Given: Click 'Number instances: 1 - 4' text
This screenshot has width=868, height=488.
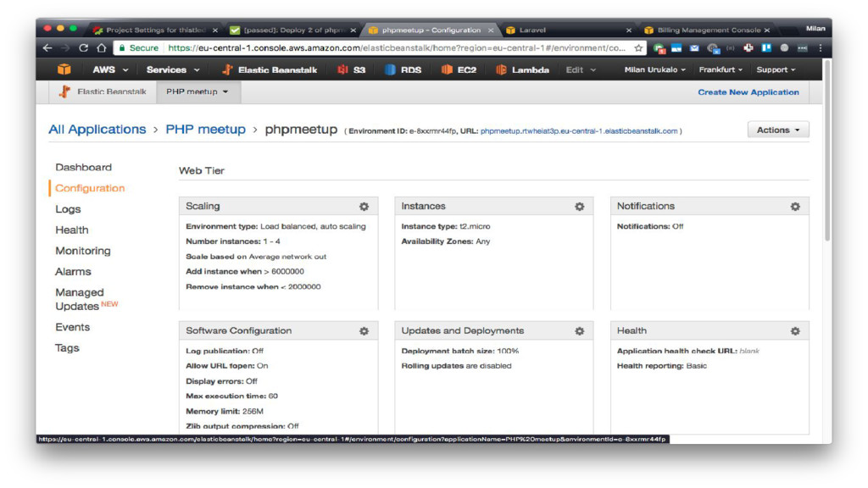Looking at the screenshot, I should point(232,241).
